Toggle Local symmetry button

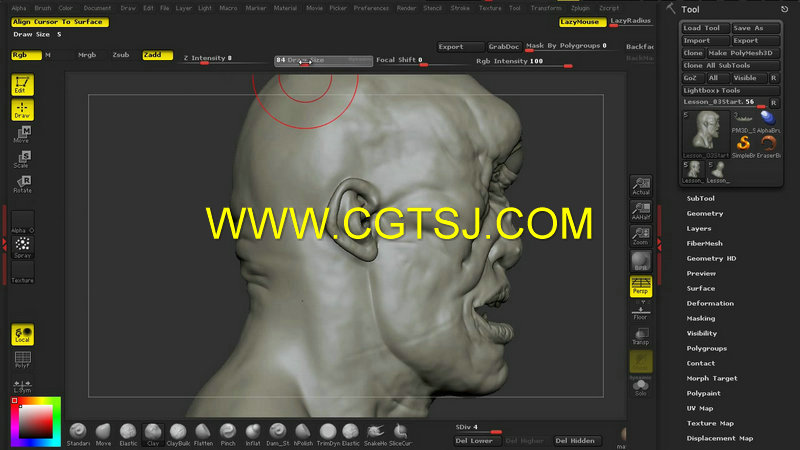(x=22, y=334)
